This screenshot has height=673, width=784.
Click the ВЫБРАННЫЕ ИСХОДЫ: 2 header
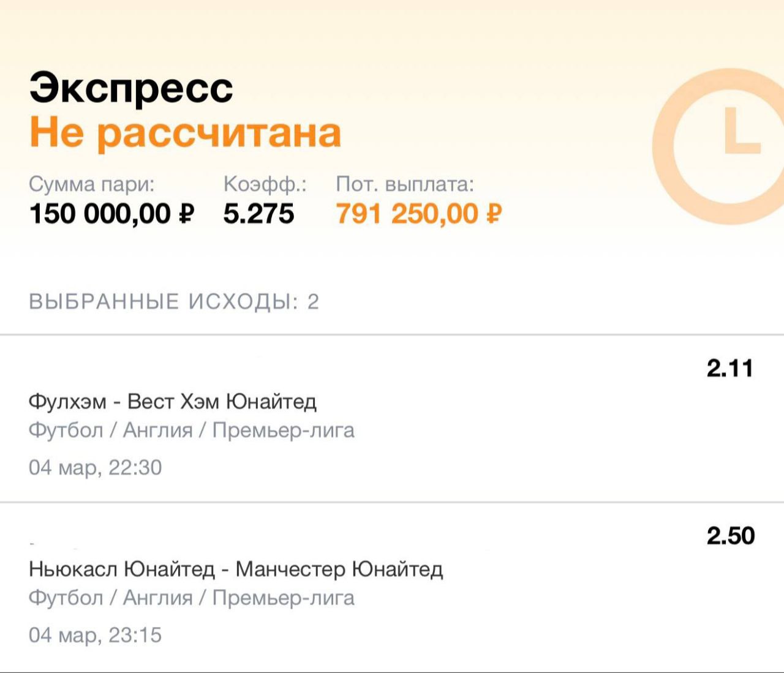(174, 301)
